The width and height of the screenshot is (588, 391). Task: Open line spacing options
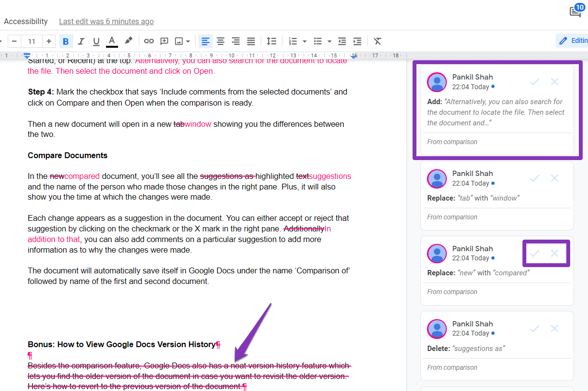(x=272, y=41)
